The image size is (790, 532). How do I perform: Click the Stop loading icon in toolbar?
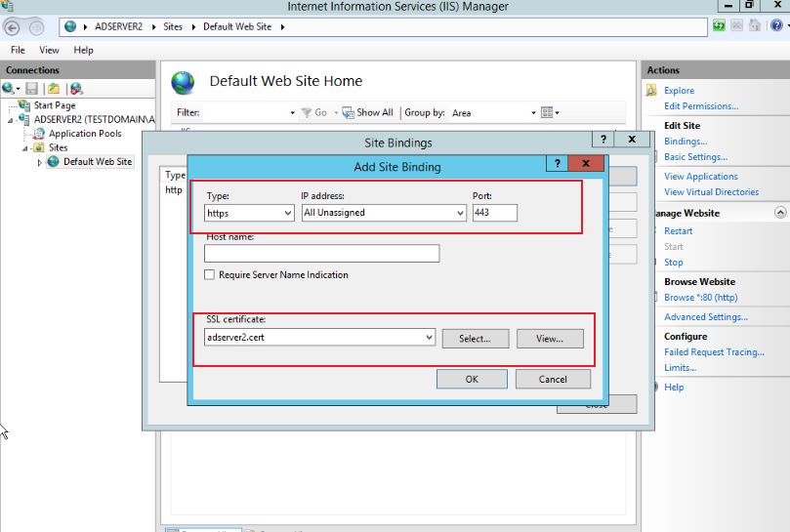click(736, 25)
